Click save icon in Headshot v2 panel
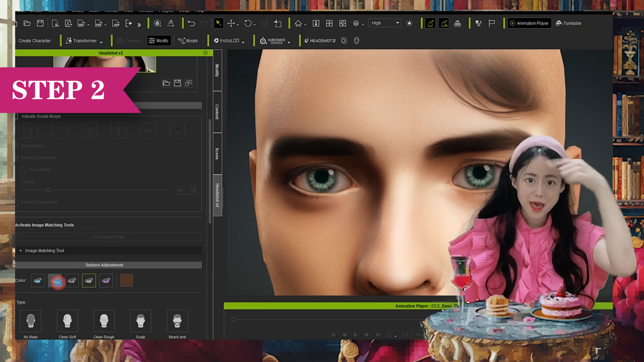 [177, 83]
